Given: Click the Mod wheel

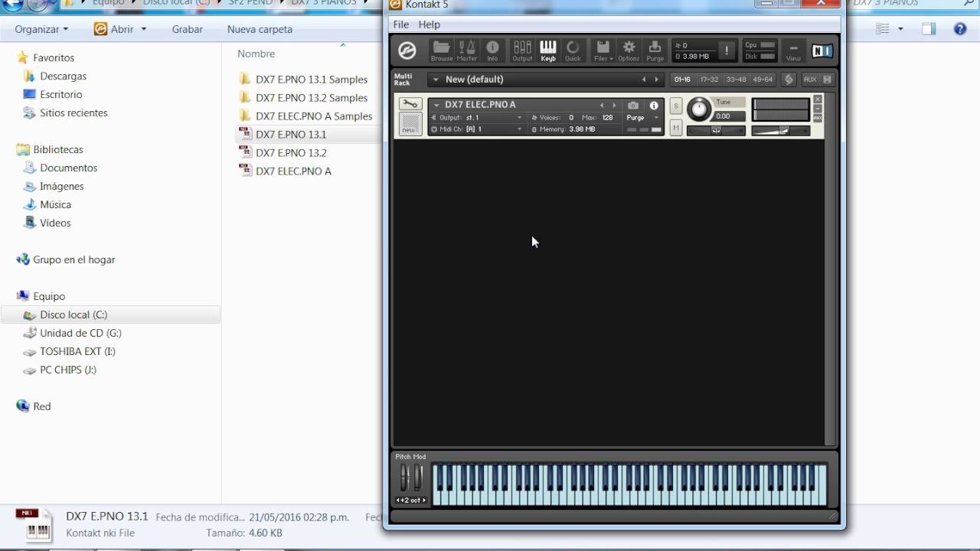Looking at the screenshot, I should [418, 478].
